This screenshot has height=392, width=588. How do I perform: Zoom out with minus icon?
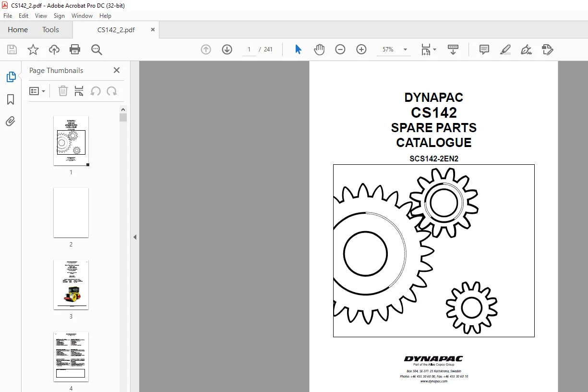pos(340,49)
